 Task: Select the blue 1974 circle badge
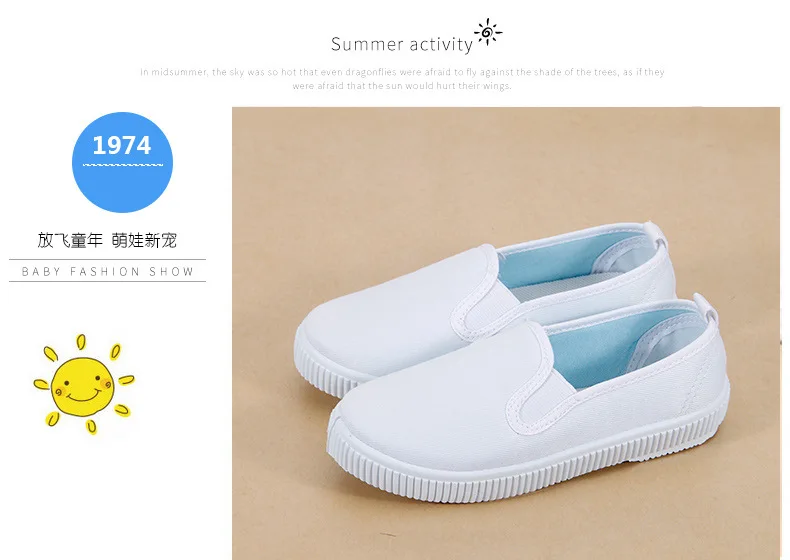pyautogui.click(x=122, y=162)
